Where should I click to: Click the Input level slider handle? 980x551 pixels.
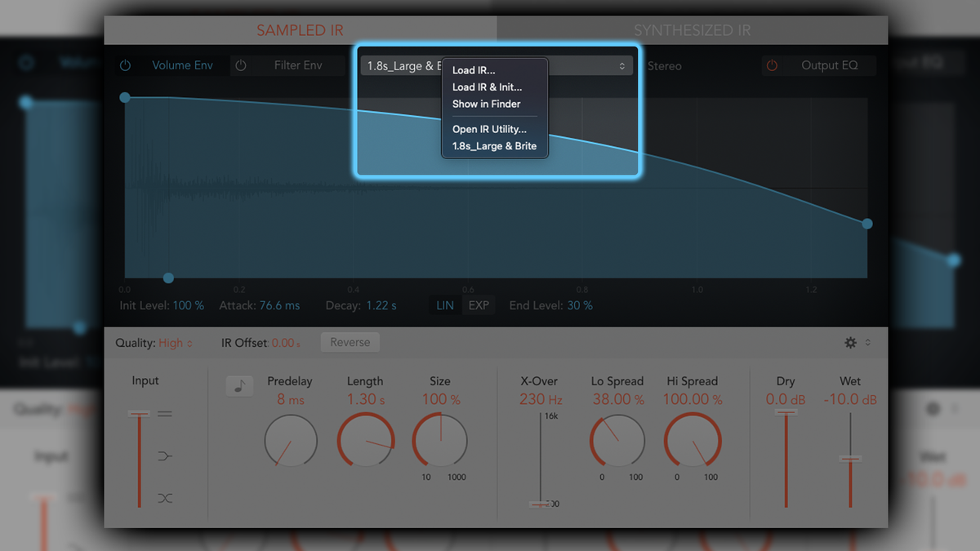coord(139,414)
